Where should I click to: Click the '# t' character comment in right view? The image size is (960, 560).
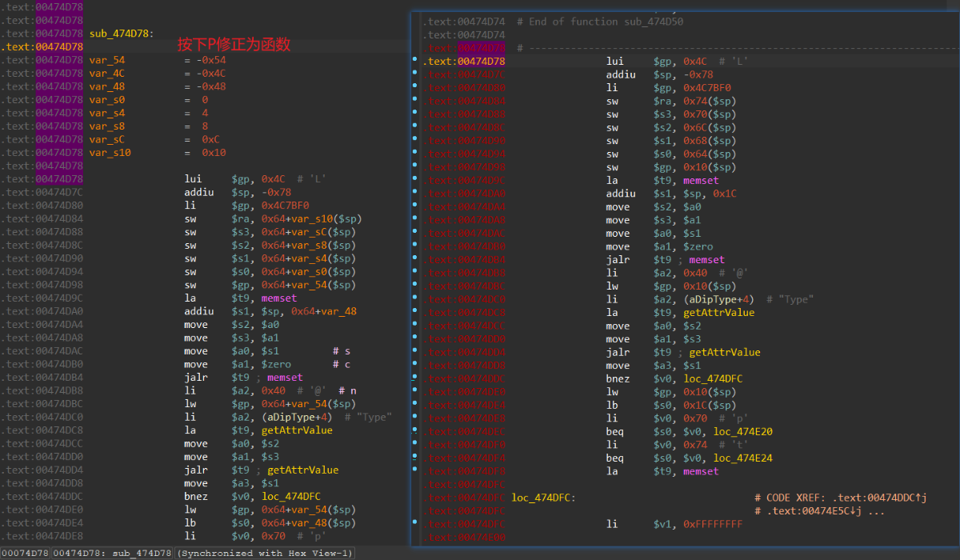tap(733, 445)
